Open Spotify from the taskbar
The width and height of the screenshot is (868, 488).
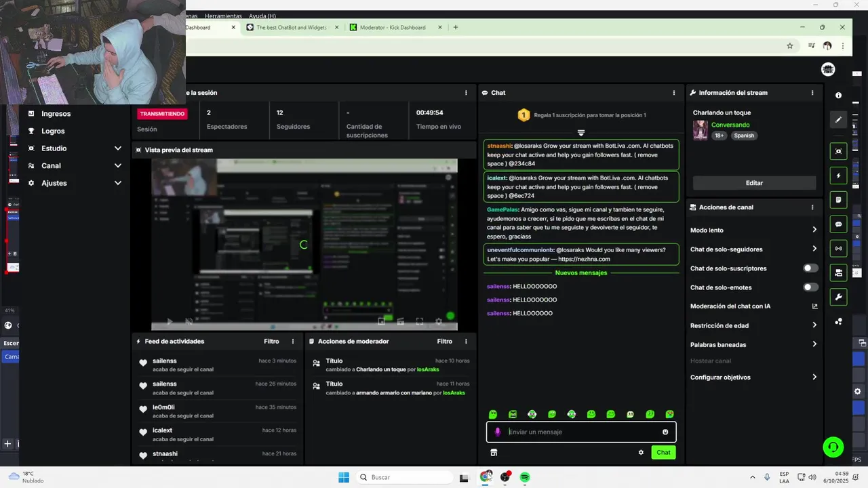click(525, 477)
